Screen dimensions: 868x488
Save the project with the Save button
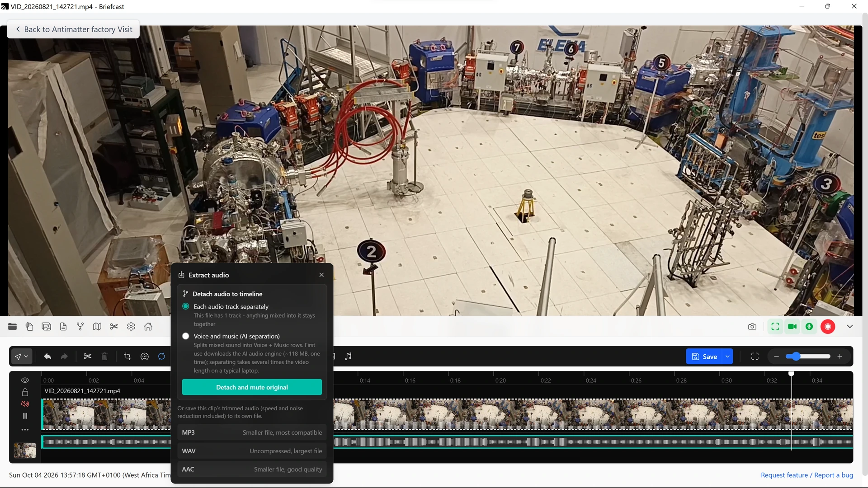pyautogui.click(x=704, y=356)
